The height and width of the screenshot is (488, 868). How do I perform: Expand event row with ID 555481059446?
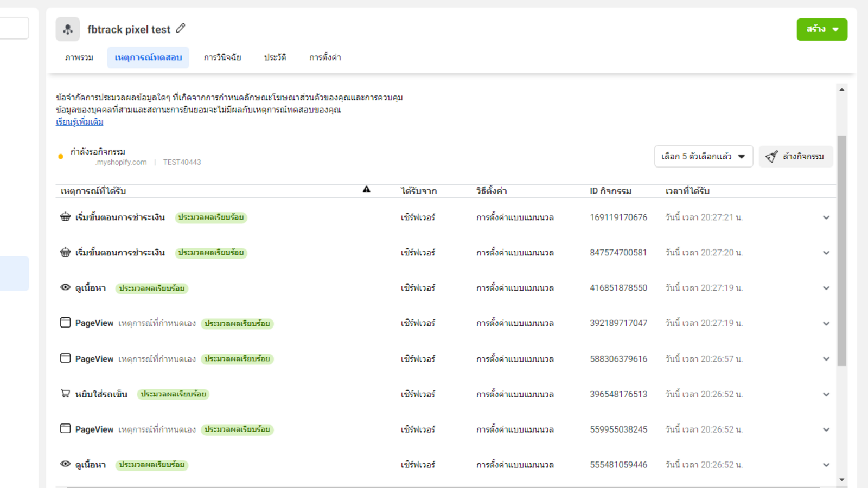(826, 465)
